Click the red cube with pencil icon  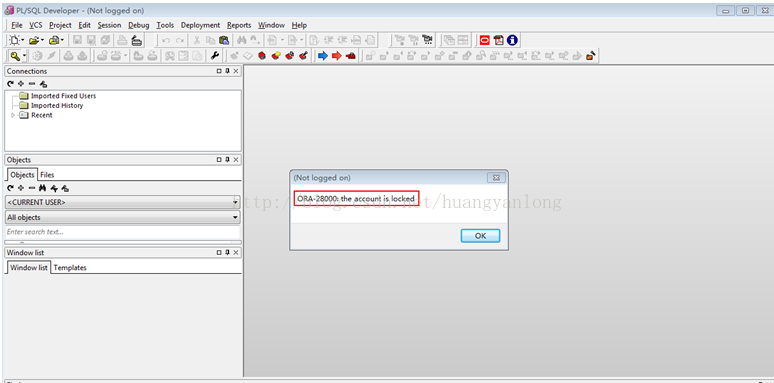pyautogui.click(x=304, y=56)
